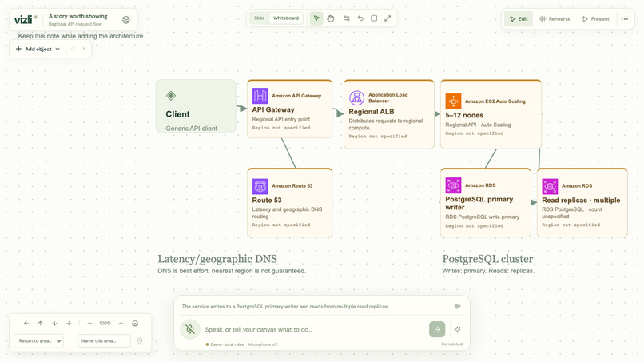
Task: Click the Speak or tell your canvas input
Action: [x=314, y=329]
